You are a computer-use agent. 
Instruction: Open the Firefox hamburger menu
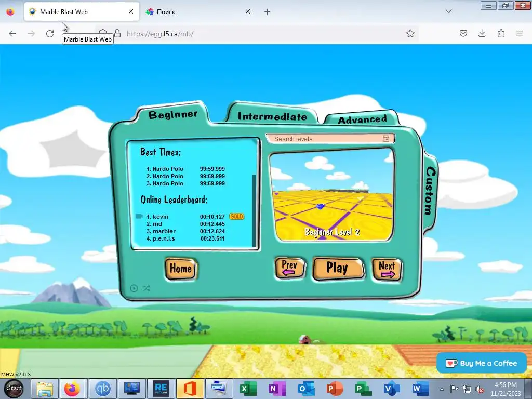click(x=520, y=33)
